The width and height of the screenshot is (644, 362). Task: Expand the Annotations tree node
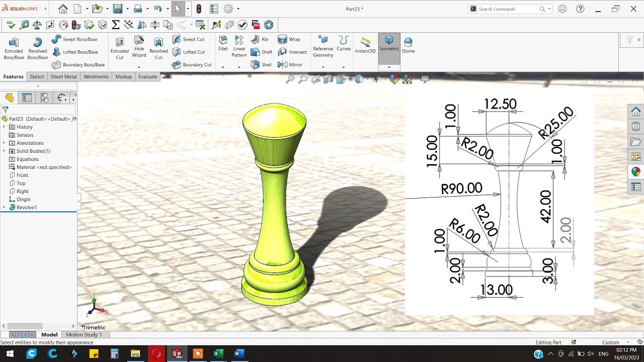pyautogui.click(x=4, y=143)
